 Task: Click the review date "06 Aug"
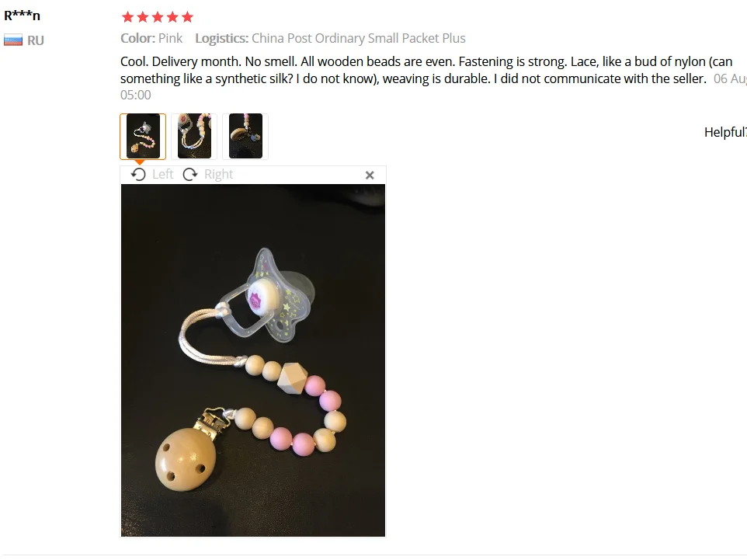[730, 78]
